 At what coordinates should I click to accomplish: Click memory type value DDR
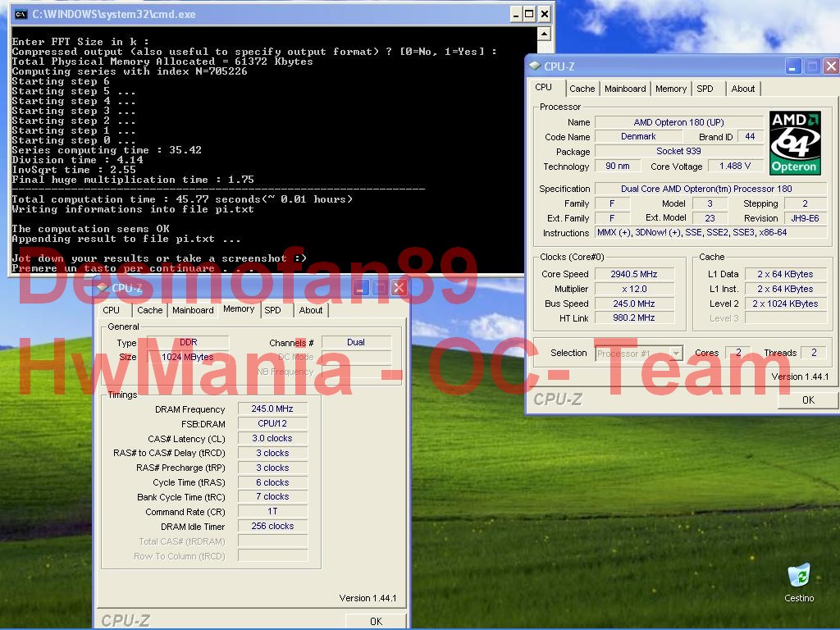[188, 342]
